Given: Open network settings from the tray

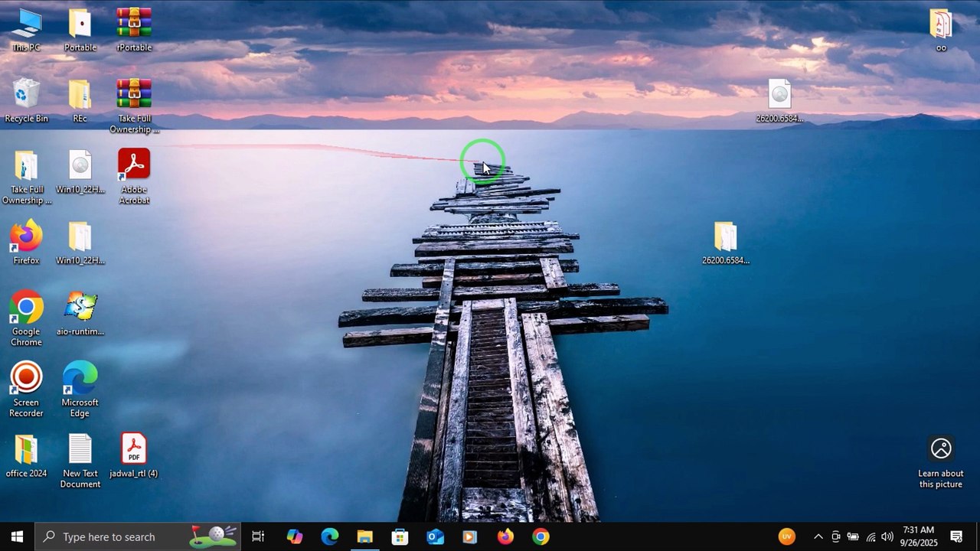Looking at the screenshot, I should tap(871, 536).
